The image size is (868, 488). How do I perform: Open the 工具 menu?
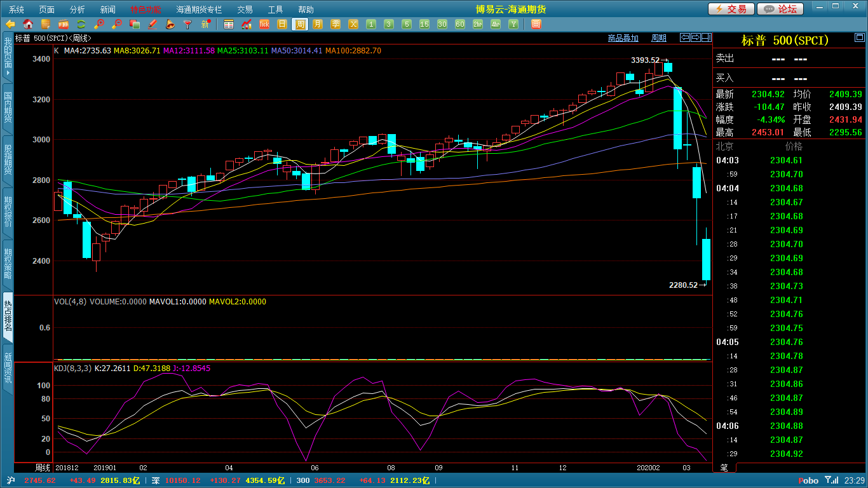275,10
